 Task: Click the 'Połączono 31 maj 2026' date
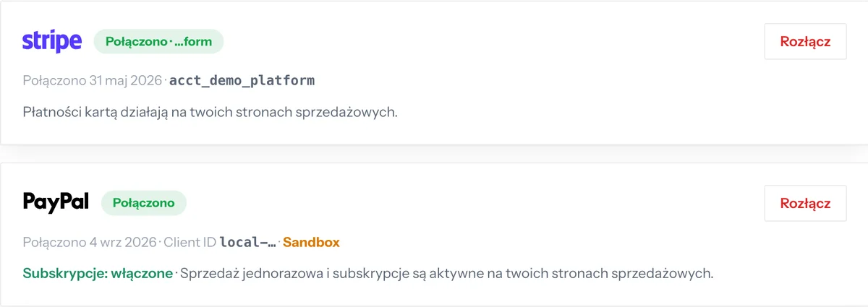pyautogui.click(x=92, y=80)
